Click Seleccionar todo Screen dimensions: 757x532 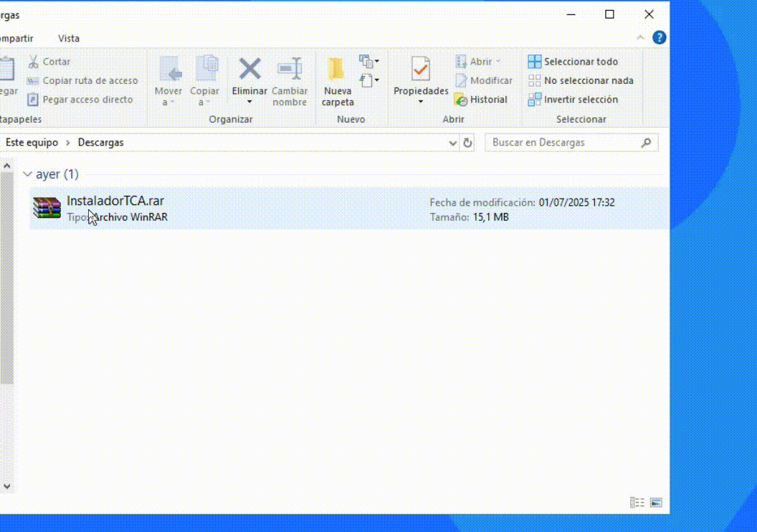(x=573, y=62)
